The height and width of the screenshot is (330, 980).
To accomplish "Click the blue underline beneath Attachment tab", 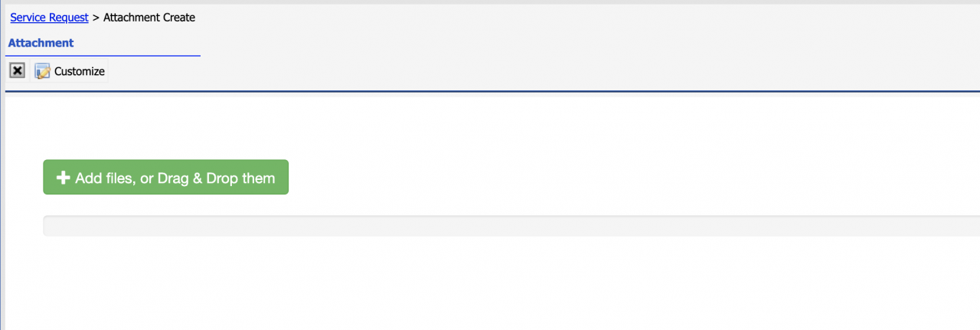I will (x=103, y=55).
